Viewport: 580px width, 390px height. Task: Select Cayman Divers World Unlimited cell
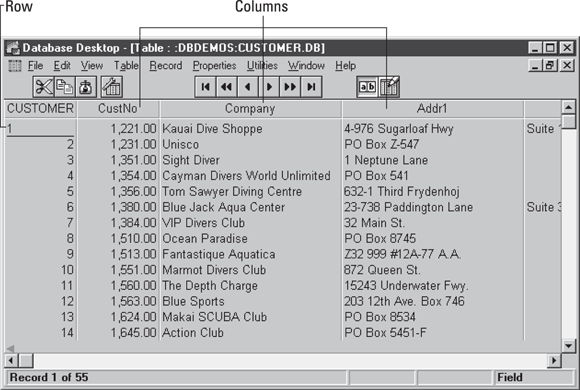(x=250, y=176)
